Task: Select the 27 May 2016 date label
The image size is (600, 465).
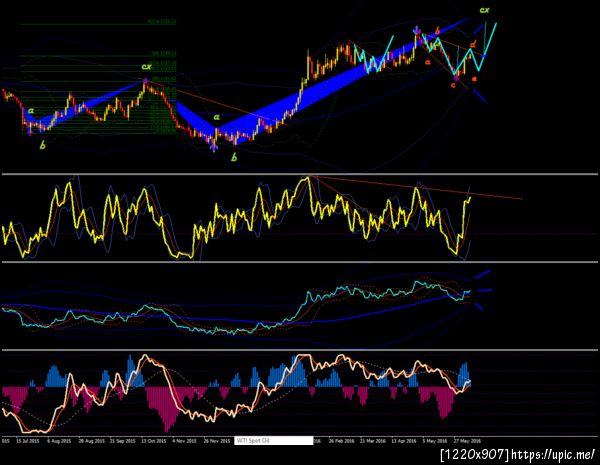Action: [467, 441]
